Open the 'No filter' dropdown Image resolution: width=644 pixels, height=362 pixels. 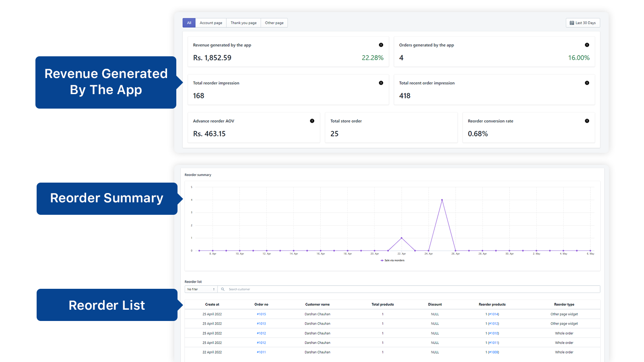201,289
